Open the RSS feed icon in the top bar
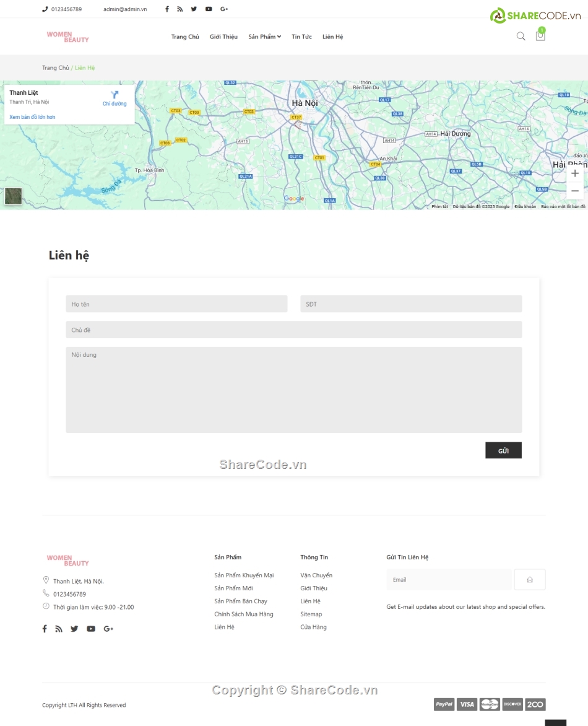The width and height of the screenshot is (588, 726). tap(180, 9)
